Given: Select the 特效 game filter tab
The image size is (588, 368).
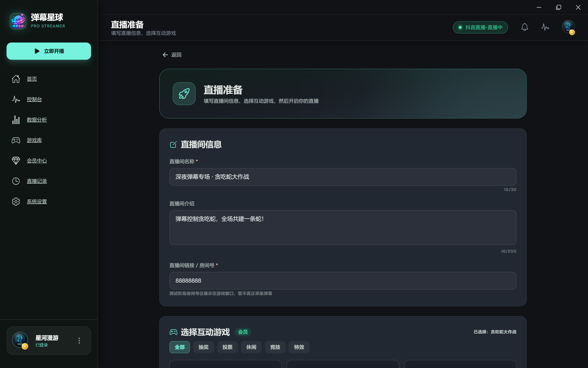Looking at the screenshot, I should [299, 347].
